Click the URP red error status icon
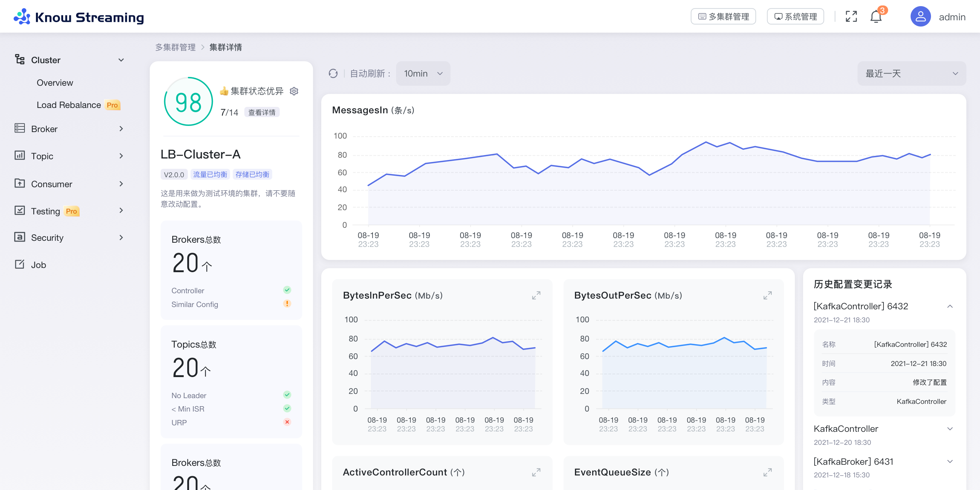Screen dimensions: 980x490 pyautogui.click(x=287, y=422)
